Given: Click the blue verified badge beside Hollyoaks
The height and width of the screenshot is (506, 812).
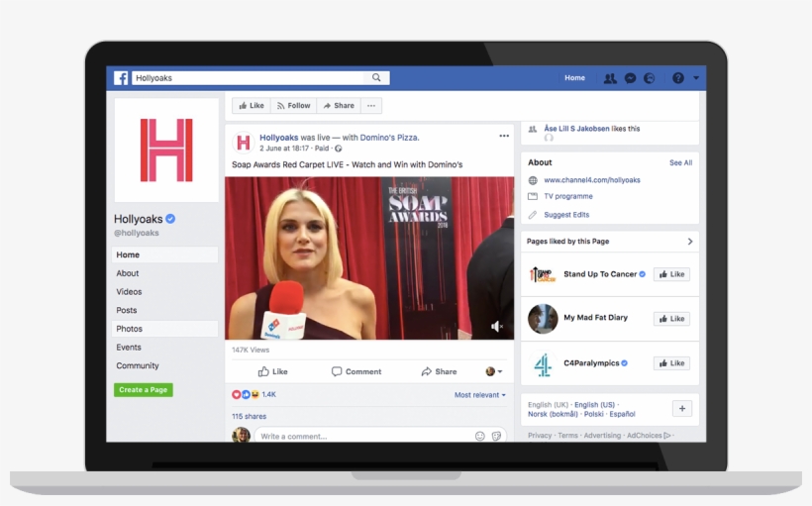Looking at the screenshot, I should [170, 219].
